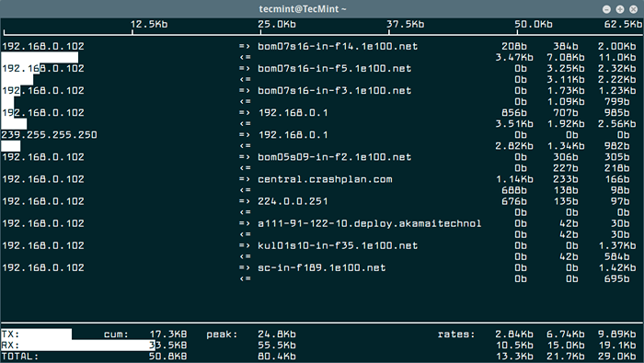Click the tecmint@TecMint window title
Image resolution: width=644 pixels, height=363 pixels.
coord(303,8)
